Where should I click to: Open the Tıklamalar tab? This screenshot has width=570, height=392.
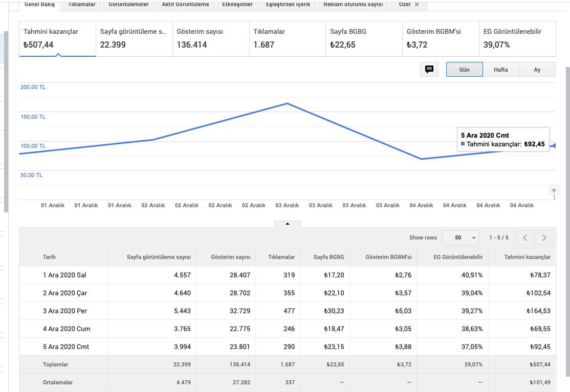[82, 5]
